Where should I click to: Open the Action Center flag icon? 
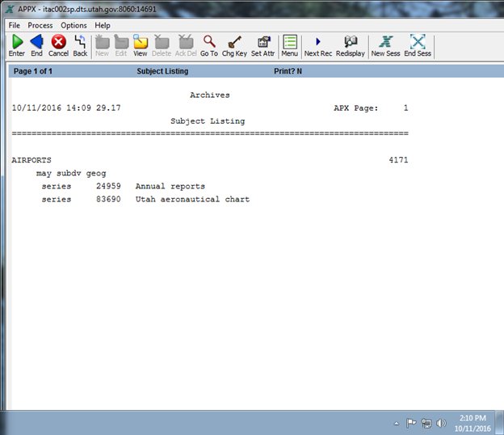(x=411, y=423)
